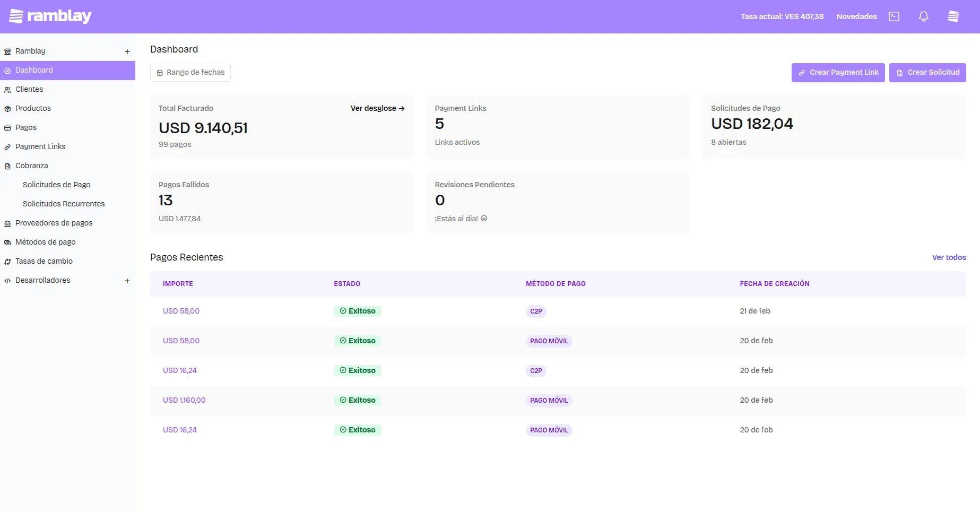This screenshot has width=980, height=512.
Task: Click the Productos box icon
Action: tap(7, 108)
